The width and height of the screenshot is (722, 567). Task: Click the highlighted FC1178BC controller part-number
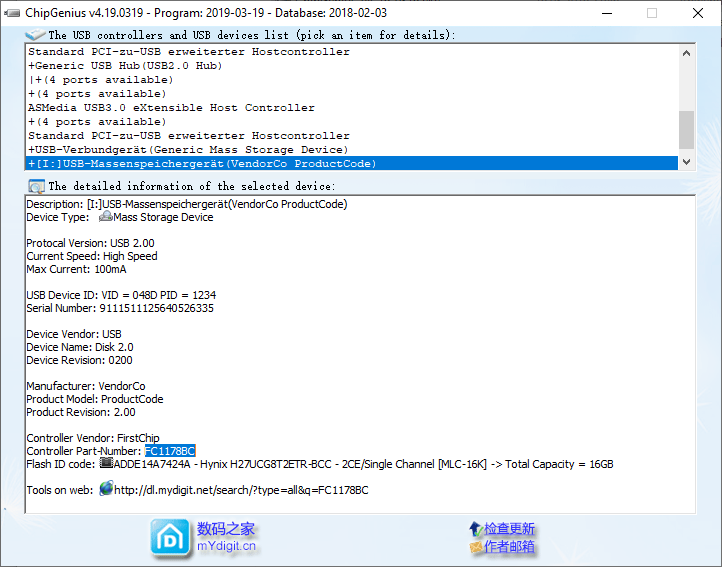click(x=170, y=451)
